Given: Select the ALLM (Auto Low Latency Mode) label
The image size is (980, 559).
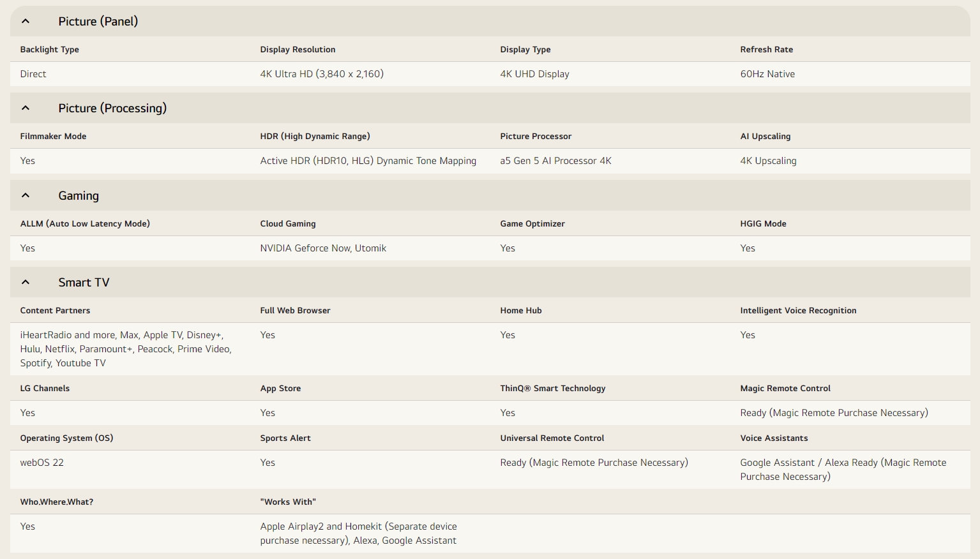Looking at the screenshot, I should coord(85,223).
